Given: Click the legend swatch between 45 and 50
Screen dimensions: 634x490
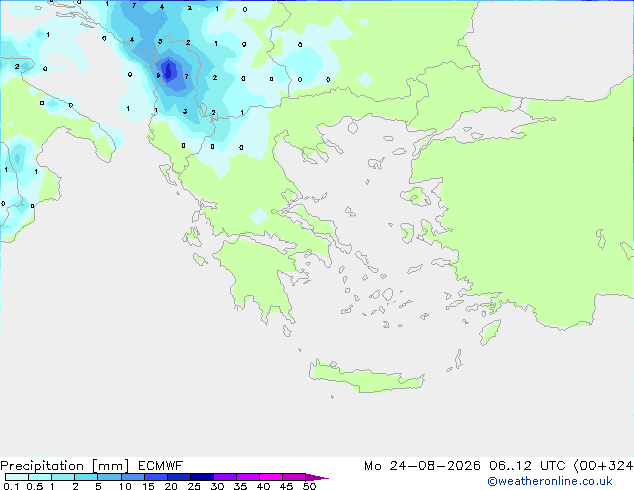Looking at the screenshot, I should (294, 477).
